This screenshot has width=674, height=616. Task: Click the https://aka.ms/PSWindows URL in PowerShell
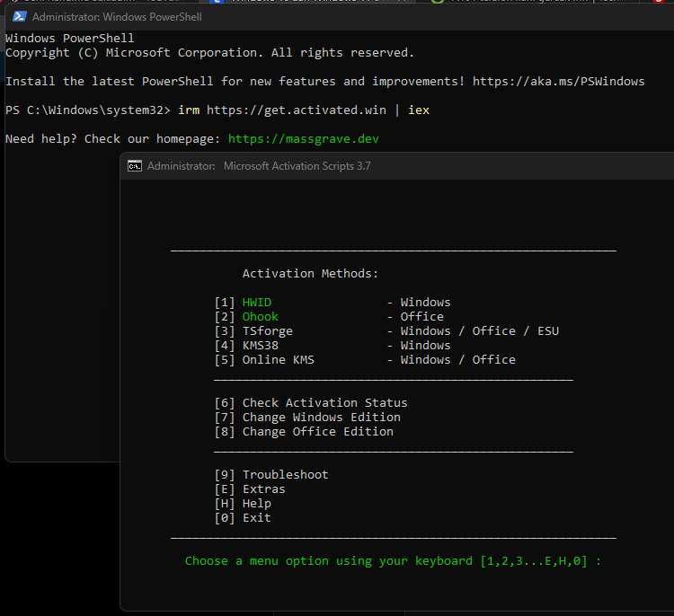pos(558,81)
